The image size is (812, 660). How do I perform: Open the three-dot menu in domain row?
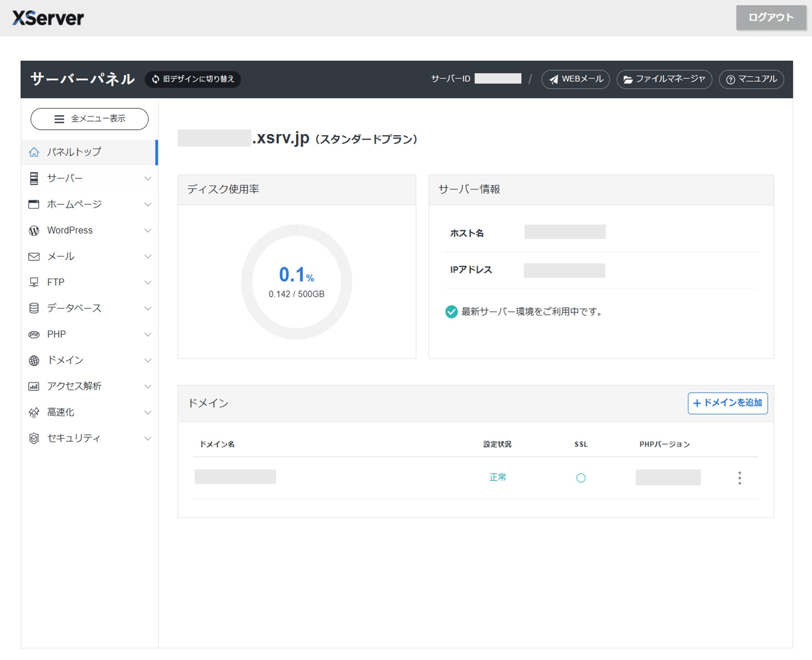(739, 478)
